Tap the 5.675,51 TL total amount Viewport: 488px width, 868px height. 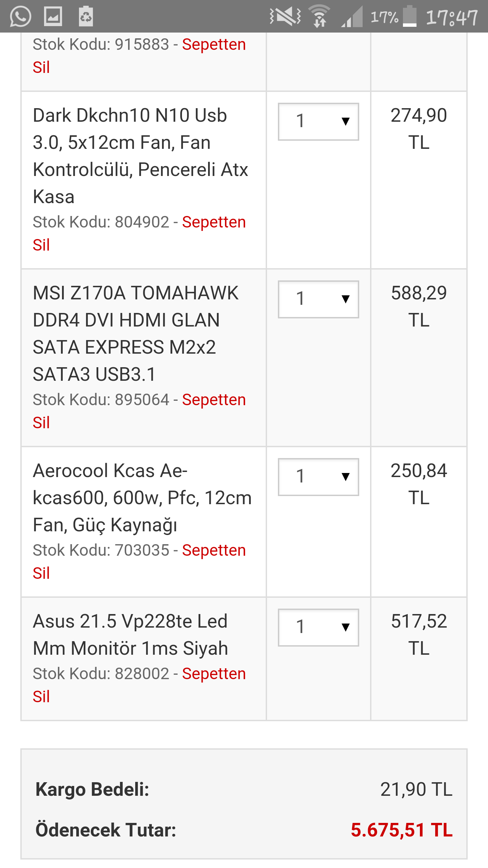(x=402, y=830)
